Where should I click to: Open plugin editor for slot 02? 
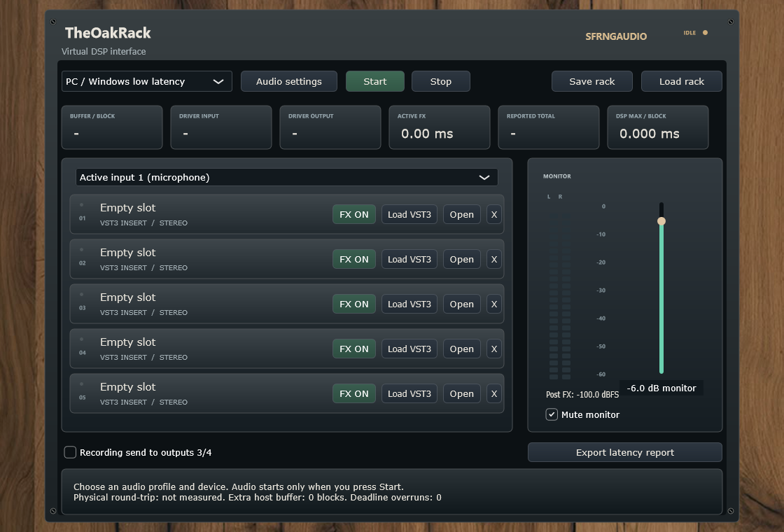tap(461, 260)
